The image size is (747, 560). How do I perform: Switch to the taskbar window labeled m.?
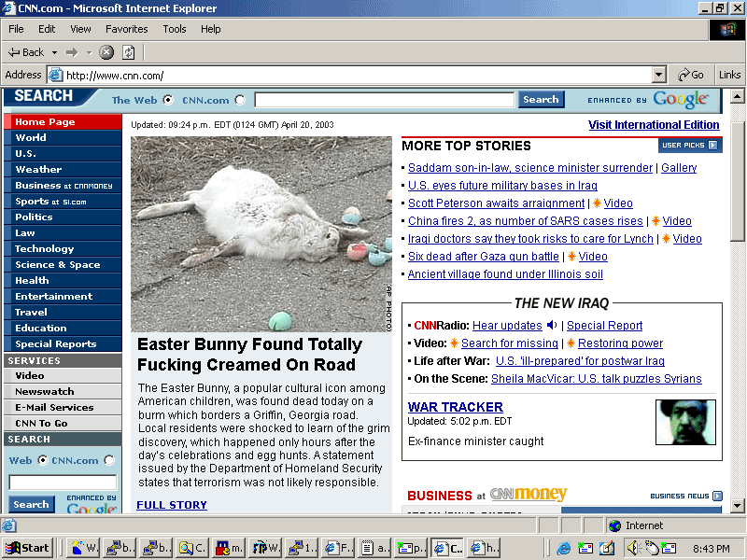tap(230, 548)
